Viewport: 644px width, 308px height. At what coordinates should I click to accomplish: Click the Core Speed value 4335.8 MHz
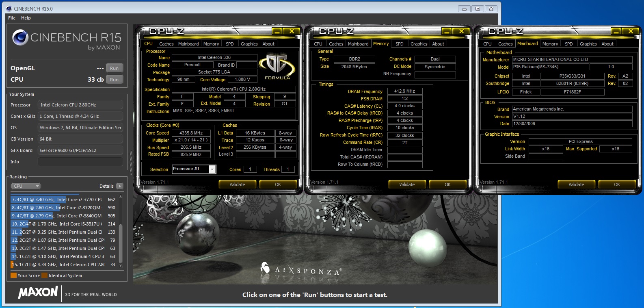pos(191,133)
